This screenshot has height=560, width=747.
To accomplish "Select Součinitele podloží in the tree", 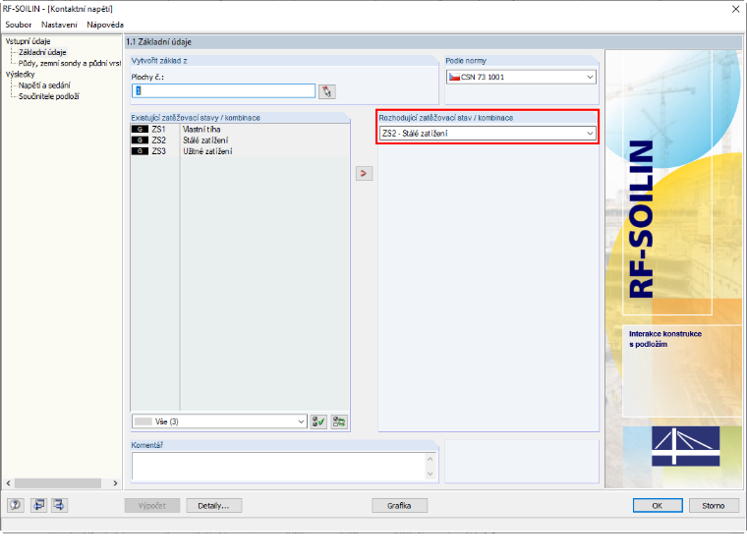I will tap(48, 96).
